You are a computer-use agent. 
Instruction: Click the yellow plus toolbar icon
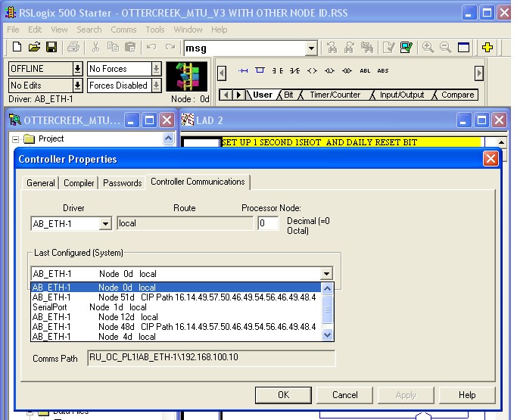click(x=487, y=48)
